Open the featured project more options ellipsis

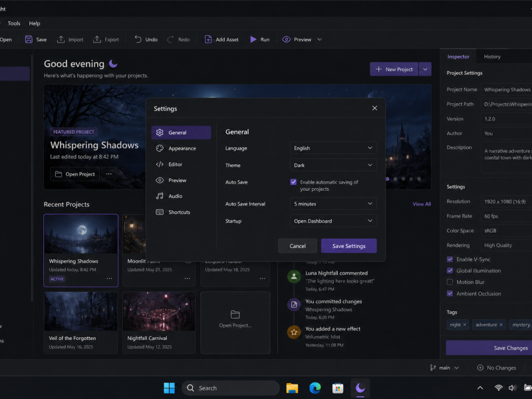pyautogui.click(x=108, y=174)
